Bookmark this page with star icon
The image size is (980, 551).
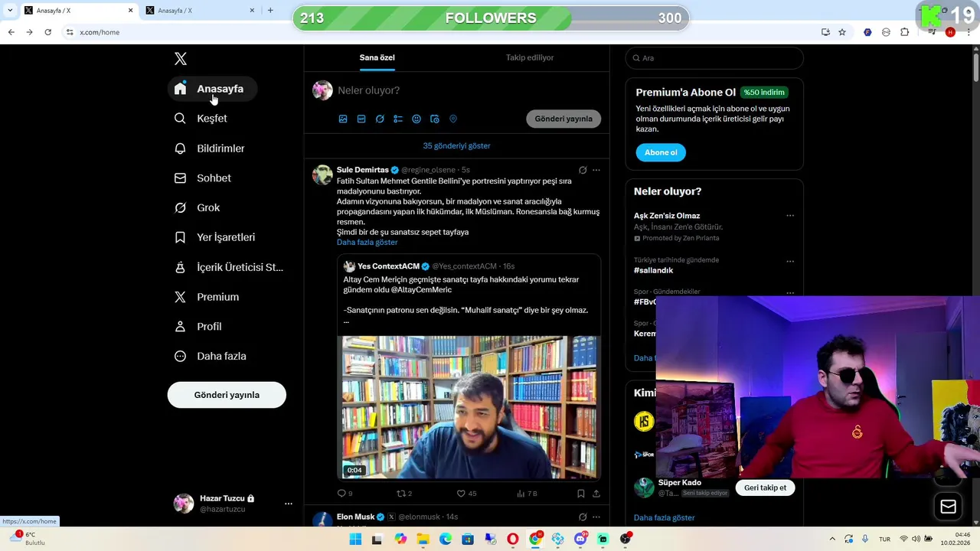(842, 32)
